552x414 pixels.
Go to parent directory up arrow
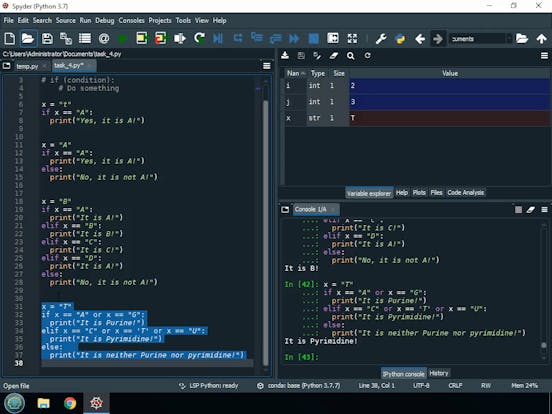(541, 38)
